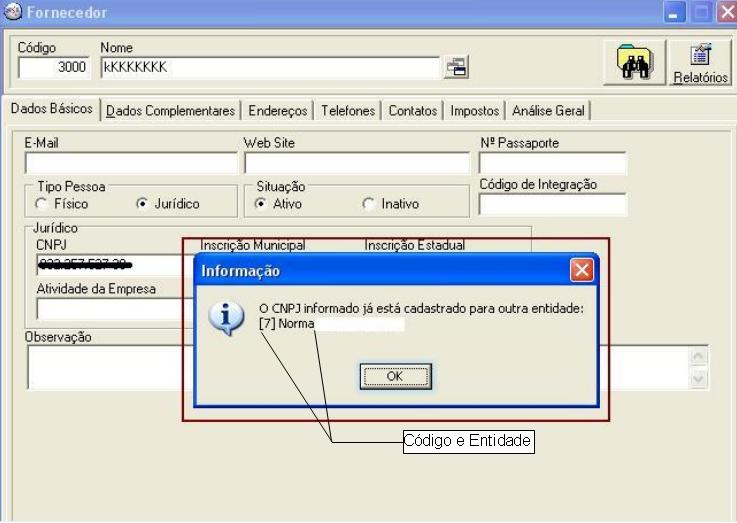This screenshot has width=737, height=523.
Task: Minimize the Fornecedor window
Action: [x=675, y=13]
